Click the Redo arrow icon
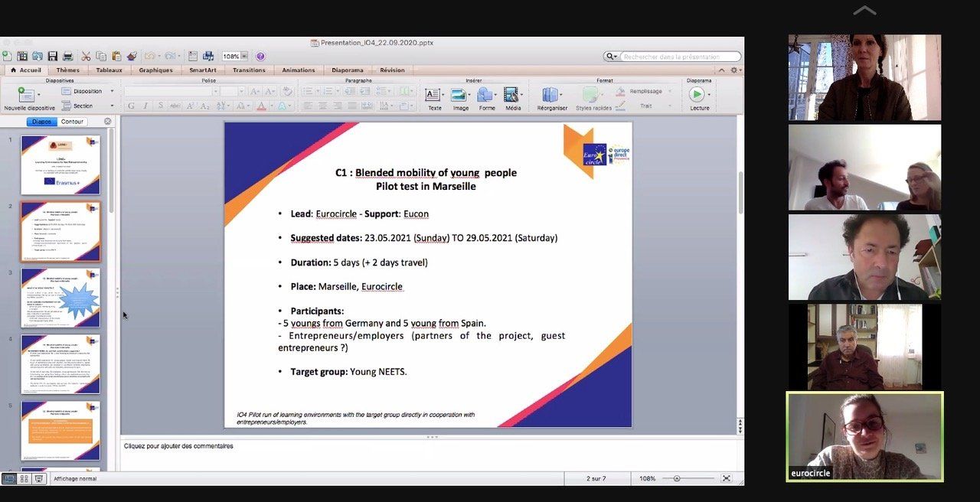The width and height of the screenshot is (980, 502). 169,56
